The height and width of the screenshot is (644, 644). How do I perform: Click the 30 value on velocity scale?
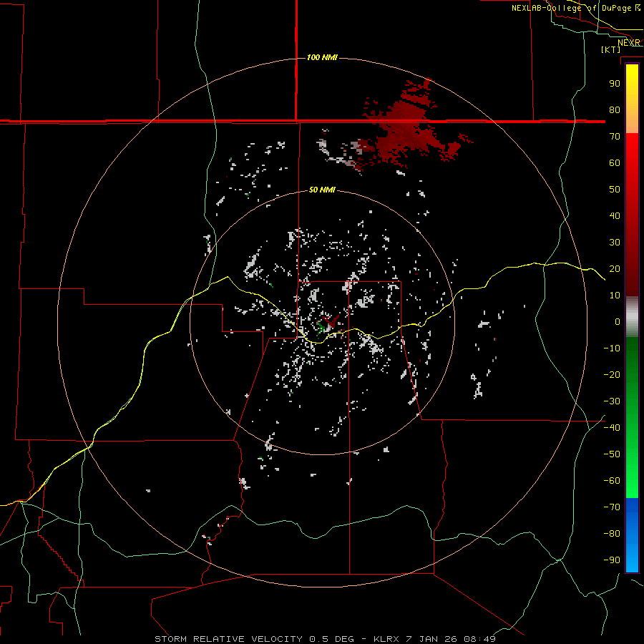point(615,243)
